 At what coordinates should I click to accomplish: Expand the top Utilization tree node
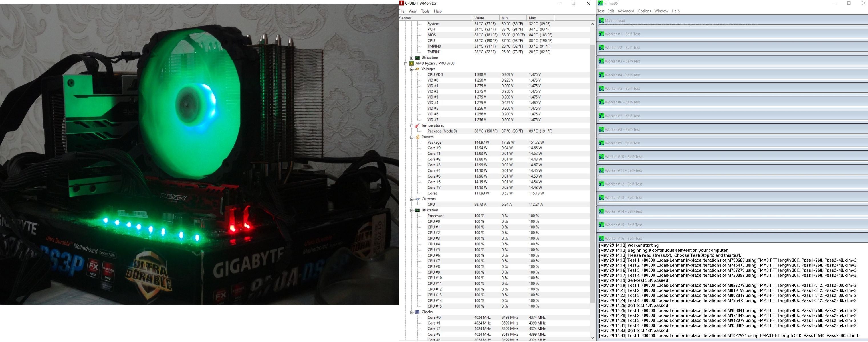(x=411, y=58)
